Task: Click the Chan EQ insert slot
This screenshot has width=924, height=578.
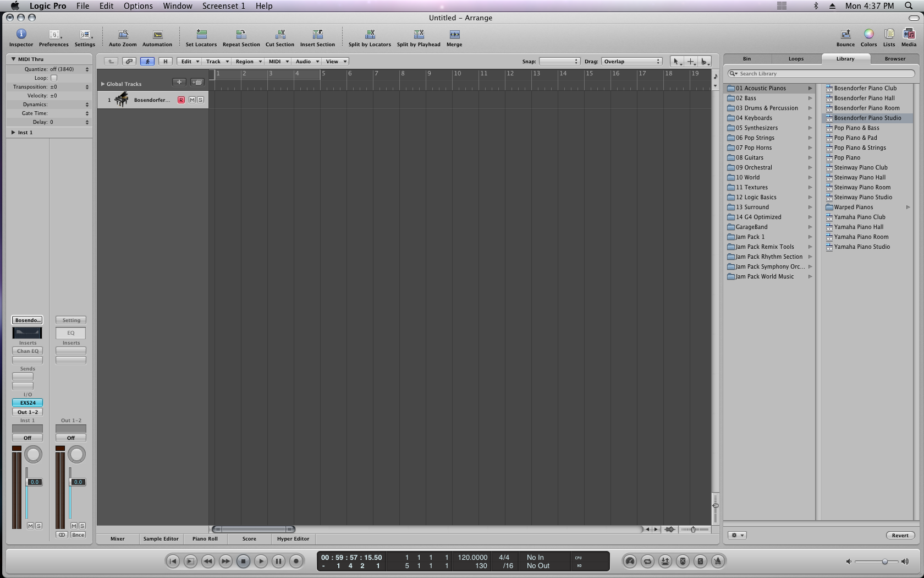Action: [28, 351]
